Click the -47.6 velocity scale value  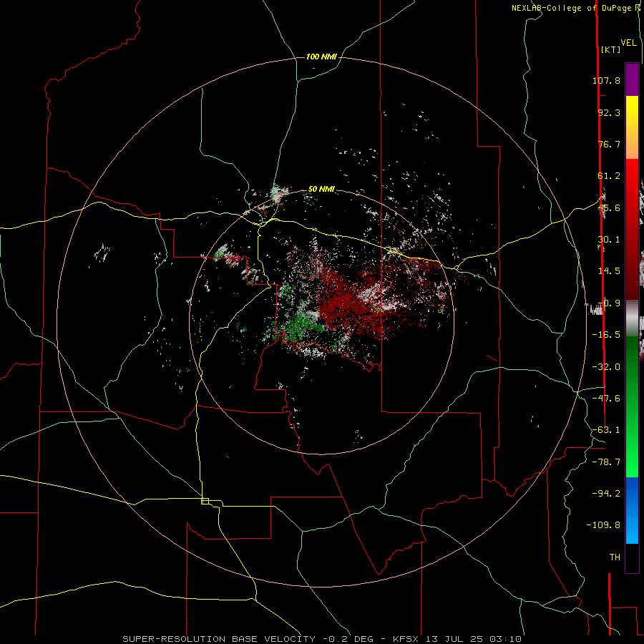coord(606,399)
